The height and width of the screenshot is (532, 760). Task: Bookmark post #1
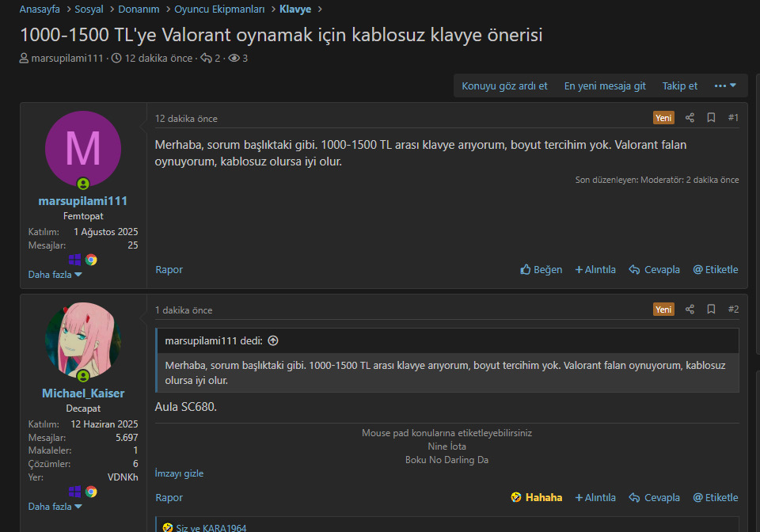[x=711, y=118]
